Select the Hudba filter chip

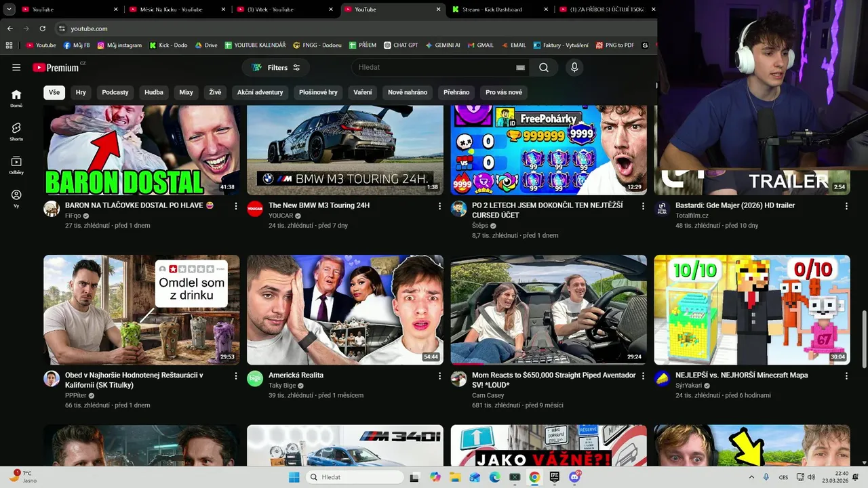click(x=154, y=92)
